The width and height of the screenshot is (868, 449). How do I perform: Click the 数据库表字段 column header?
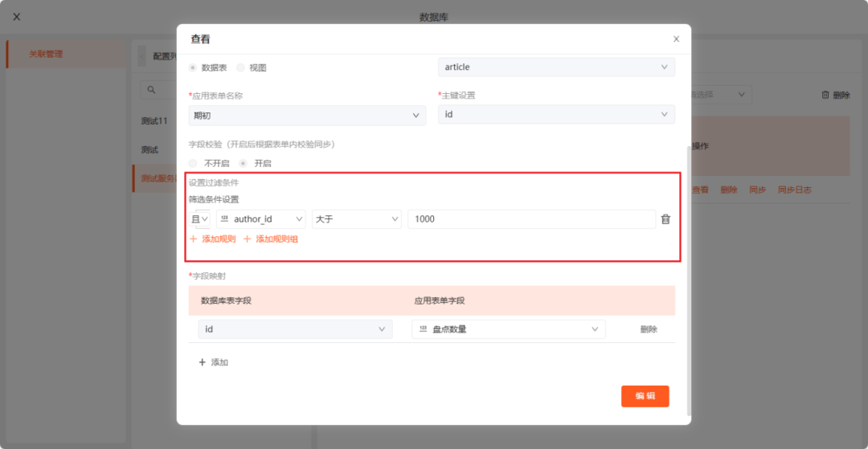227,301
